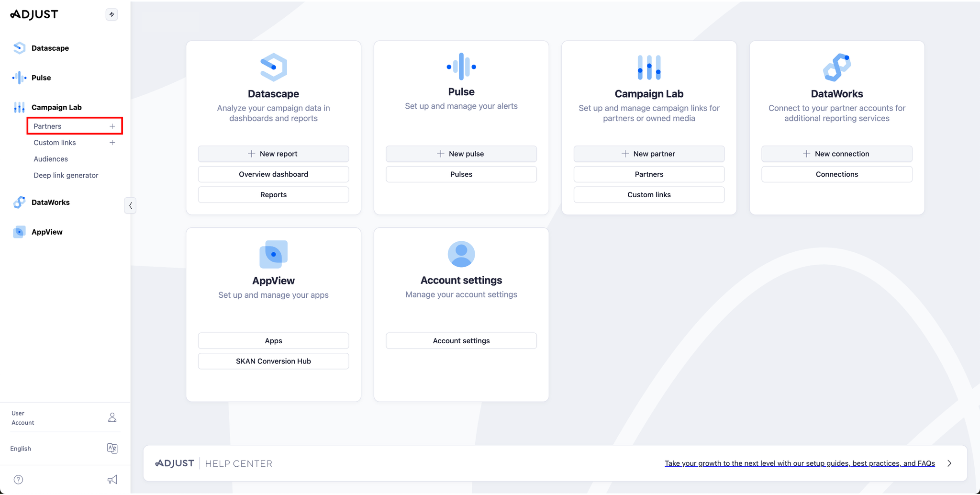Image resolution: width=980 pixels, height=495 pixels.
Task: Click the Datascape card logo icon
Action: point(274,67)
